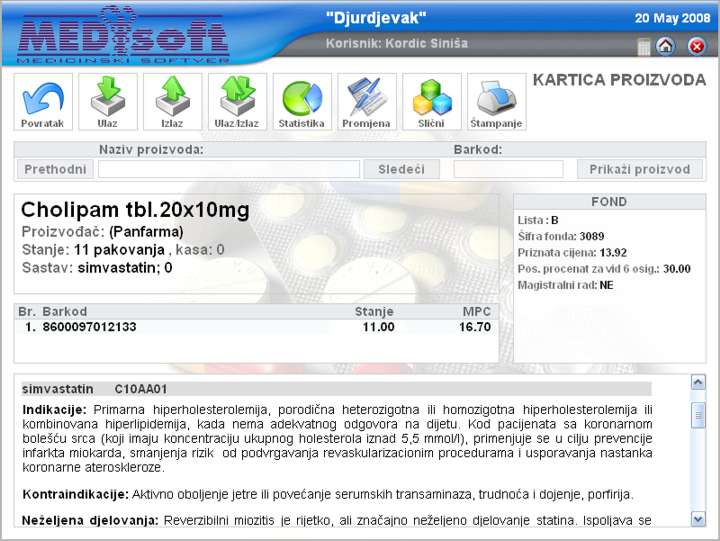This screenshot has height=541, width=720.
Task: Click scrollbar up arrow in description
Action: point(698,382)
